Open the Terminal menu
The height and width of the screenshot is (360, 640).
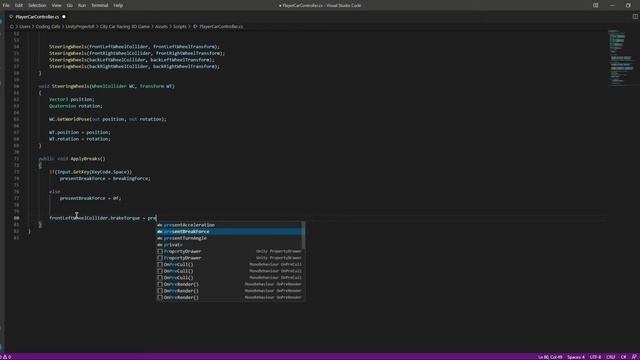100,5
